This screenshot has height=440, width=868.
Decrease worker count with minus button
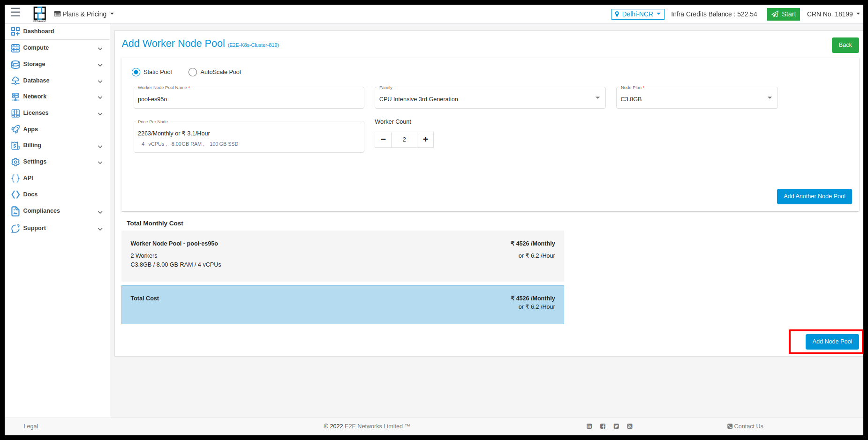click(x=383, y=140)
